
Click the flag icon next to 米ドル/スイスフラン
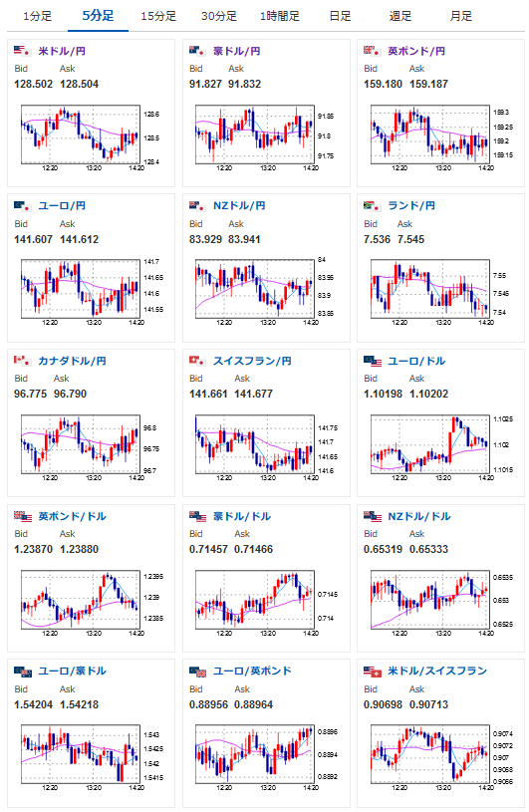[x=373, y=672]
